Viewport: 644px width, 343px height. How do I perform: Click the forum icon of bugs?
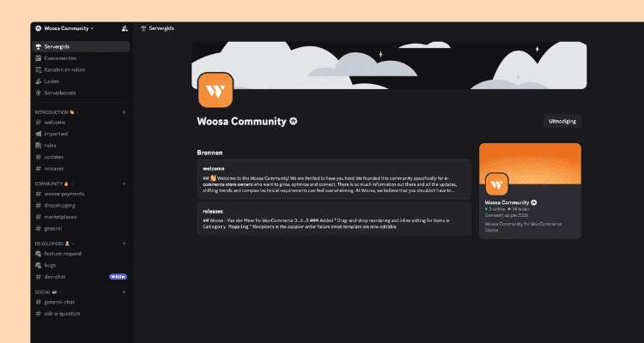39,265
